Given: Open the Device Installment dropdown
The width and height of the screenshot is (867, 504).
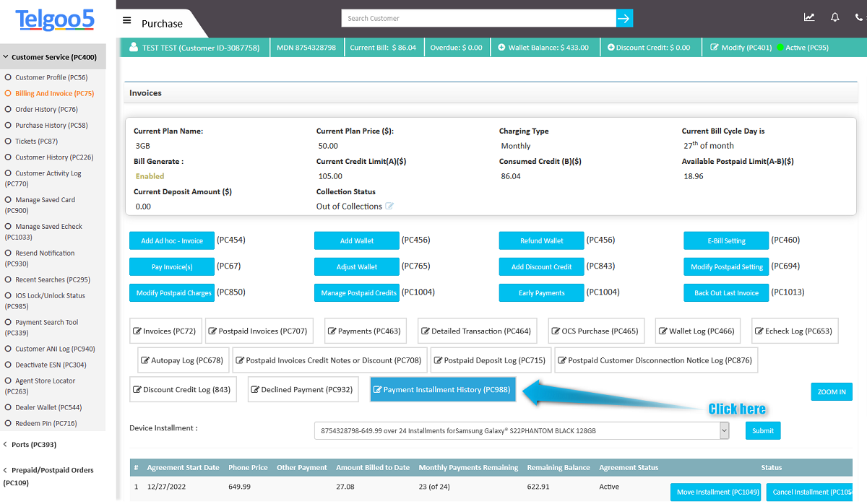Looking at the screenshot, I should tap(522, 431).
